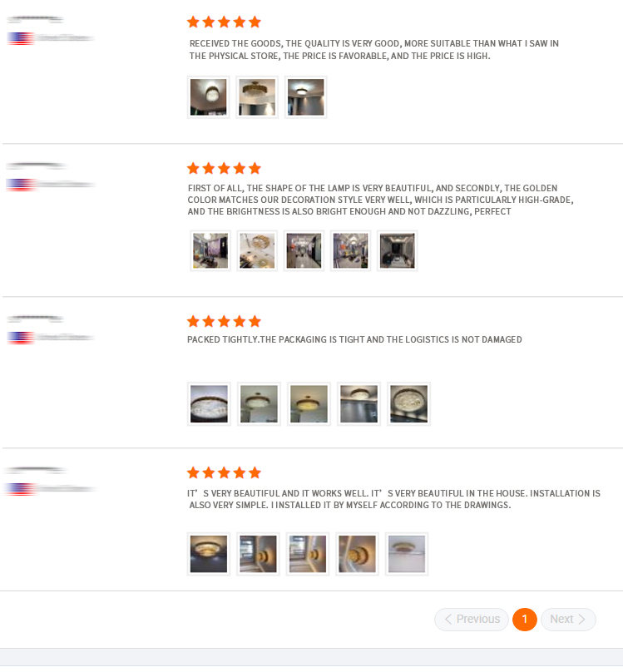View first photo in lamp shape review
This screenshot has height=672, width=623.
[210, 250]
